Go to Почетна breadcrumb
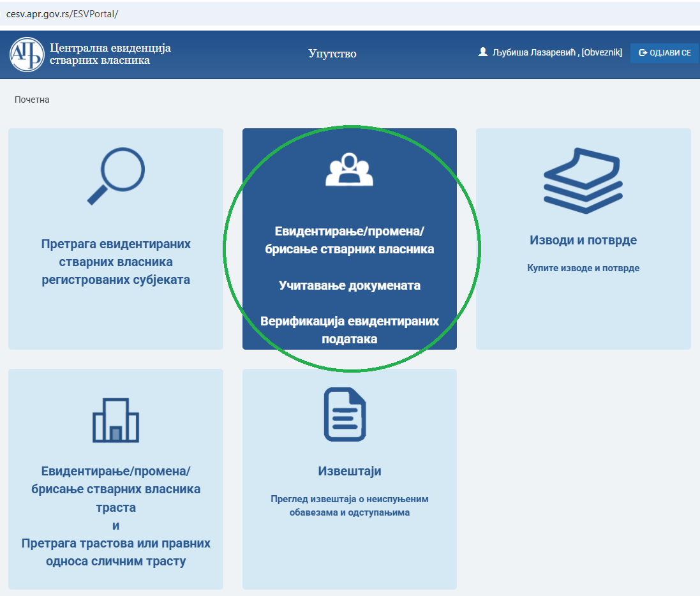The width and height of the screenshot is (700, 596). pyautogui.click(x=32, y=100)
